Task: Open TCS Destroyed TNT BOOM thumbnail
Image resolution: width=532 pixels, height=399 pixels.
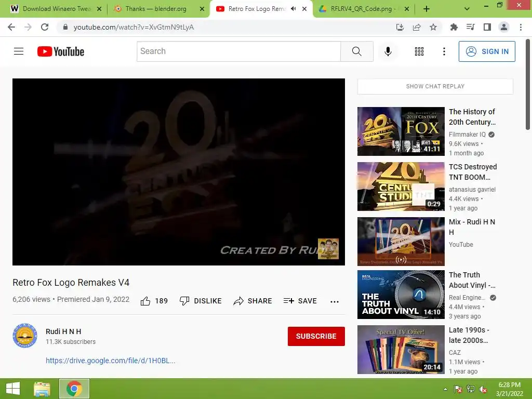Action: coord(401,187)
